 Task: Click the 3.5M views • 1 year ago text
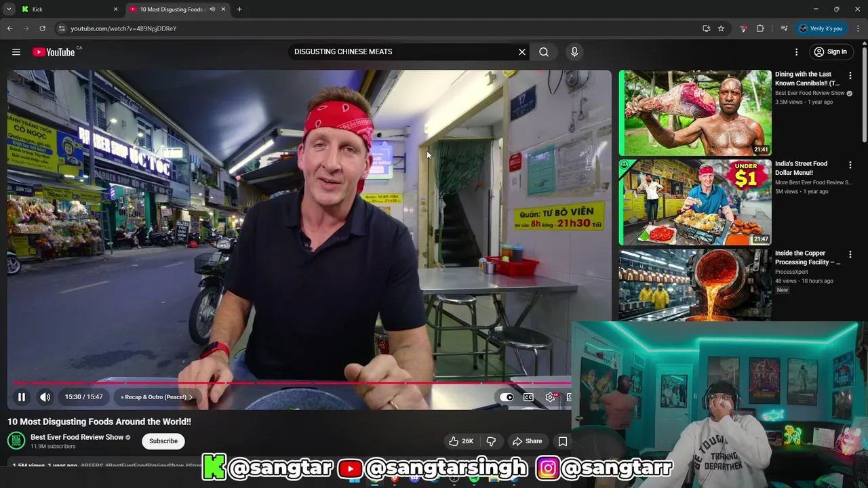coord(804,102)
